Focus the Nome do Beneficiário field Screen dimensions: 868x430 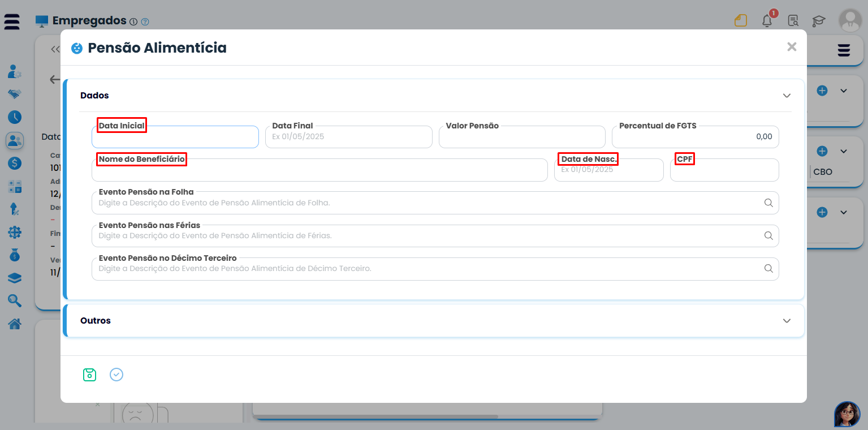pos(319,171)
